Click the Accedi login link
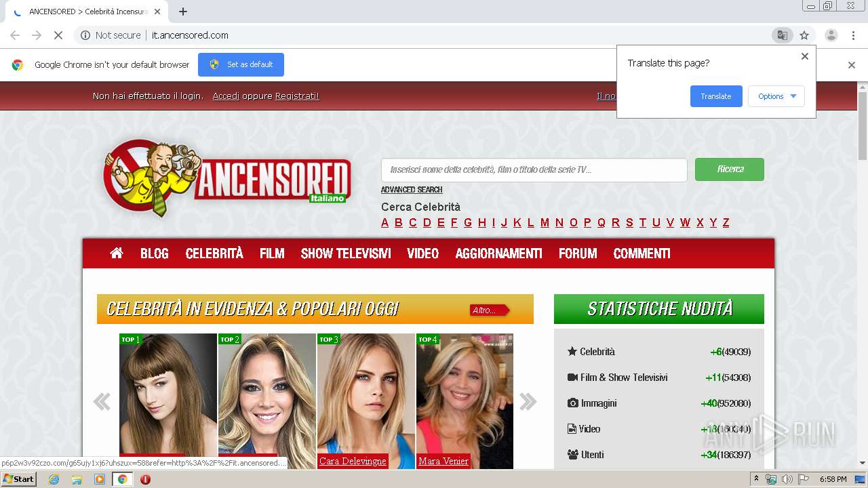868x488 pixels. pos(226,96)
